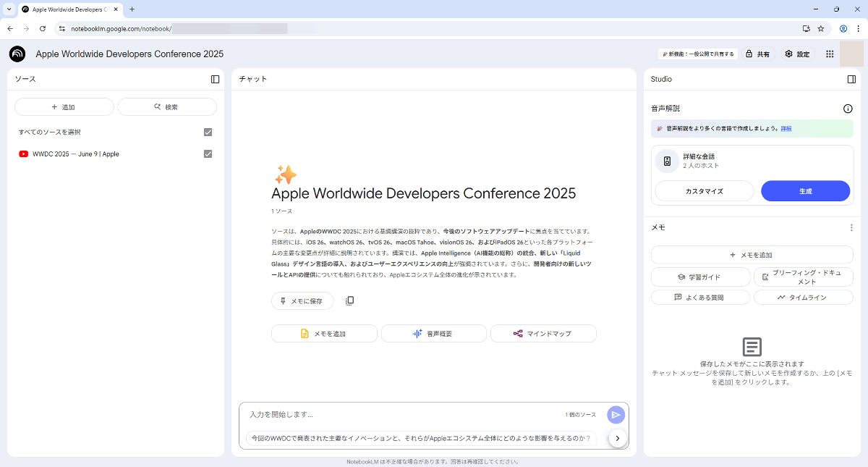The width and height of the screenshot is (868, 467).
Task: Create a よくある質問 note
Action: pos(700,298)
